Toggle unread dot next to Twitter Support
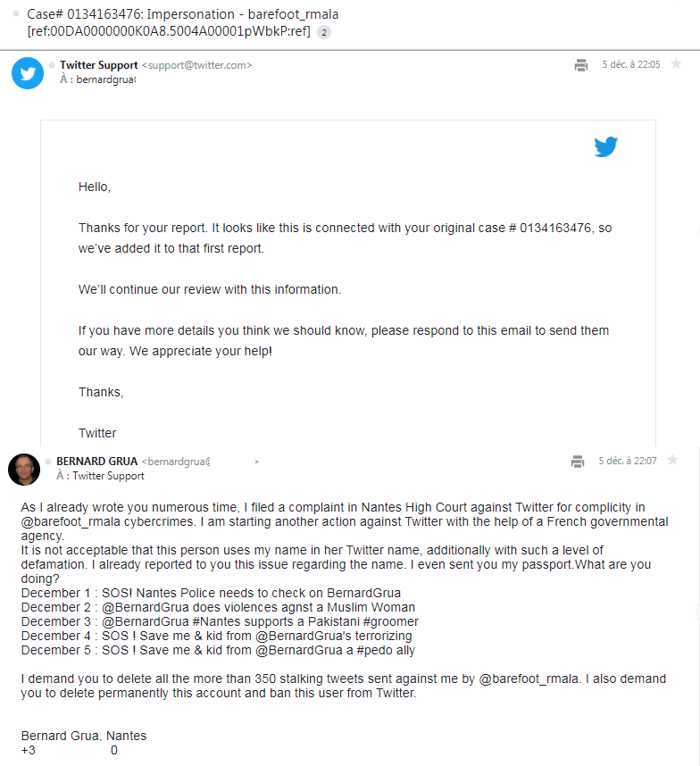The image size is (700, 766). click(x=52, y=65)
